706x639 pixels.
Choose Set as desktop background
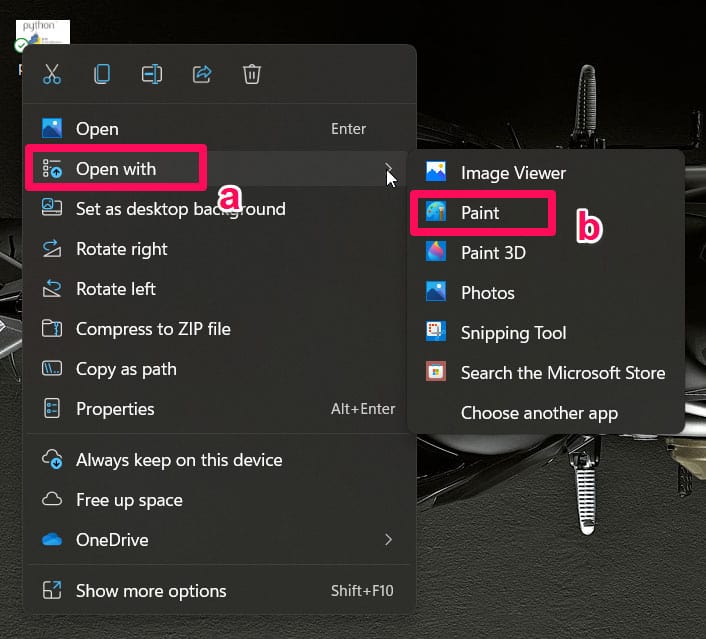(219, 209)
